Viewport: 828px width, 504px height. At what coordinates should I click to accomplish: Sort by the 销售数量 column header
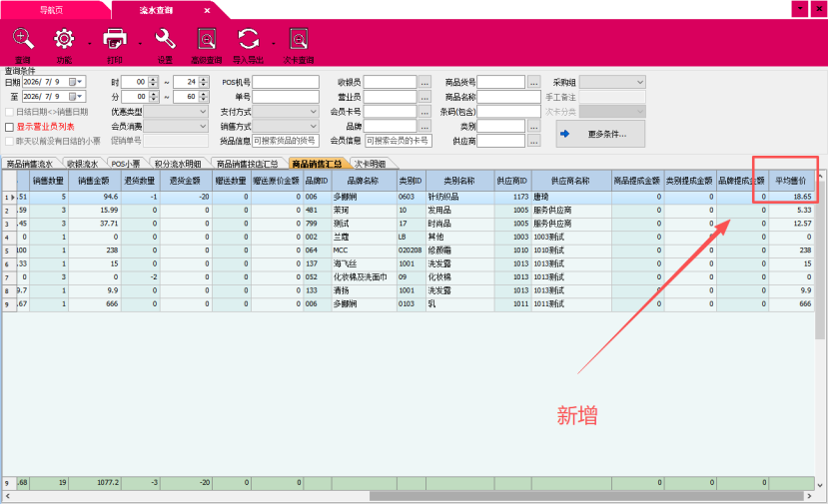coord(49,181)
